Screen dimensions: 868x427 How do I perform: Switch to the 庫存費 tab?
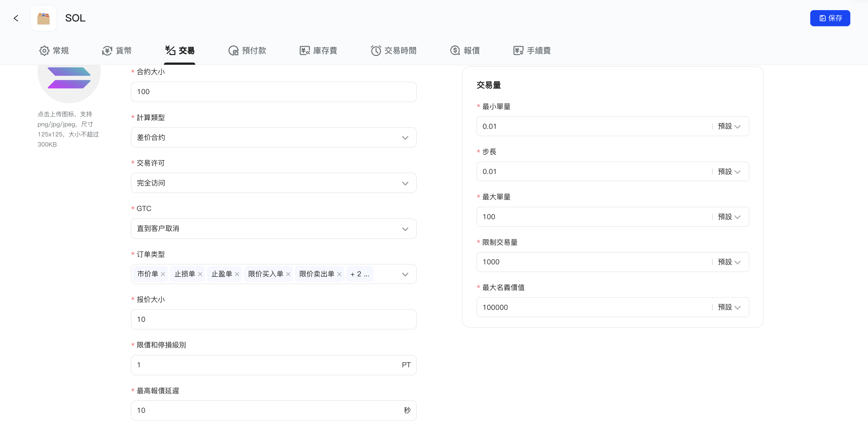pyautogui.click(x=318, y=51)
